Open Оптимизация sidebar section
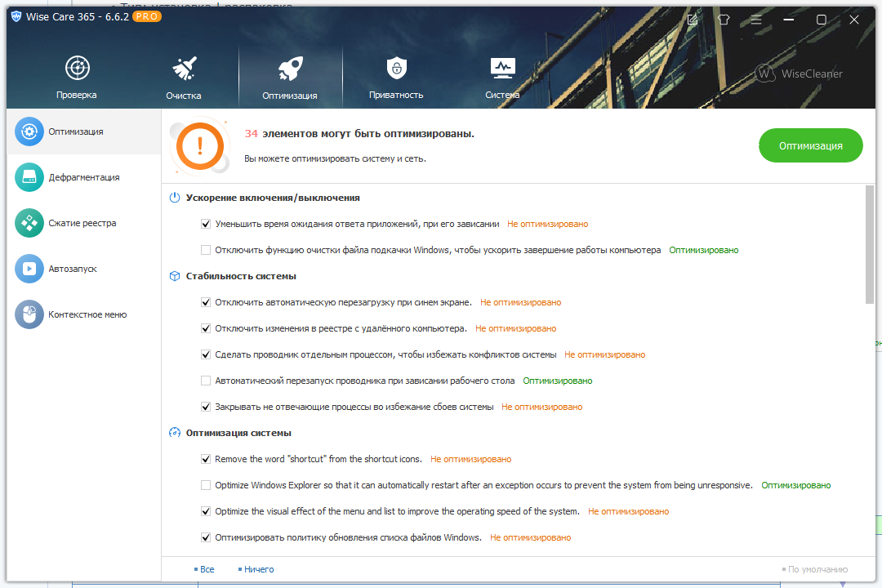Viewport: 882px width, 588px height. point(84,131)
